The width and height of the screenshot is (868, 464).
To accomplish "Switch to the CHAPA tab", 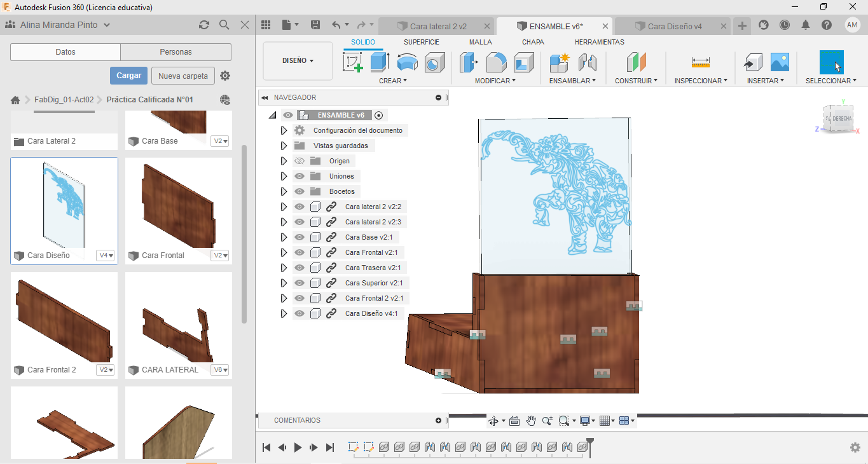I will [x=533, y=42].
